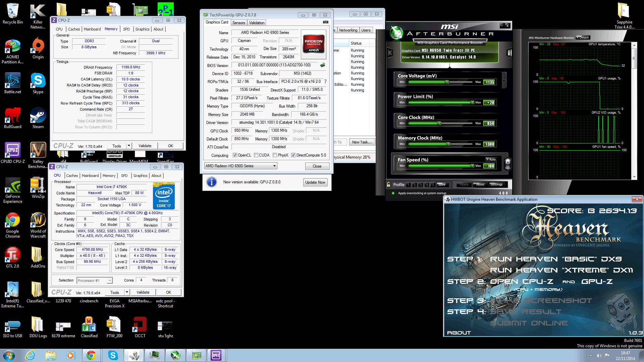Open Tools dropdown arrow in CPU-Z CPU window
The width and height of the screenshot is (644, 362).
tap(126, 292)
